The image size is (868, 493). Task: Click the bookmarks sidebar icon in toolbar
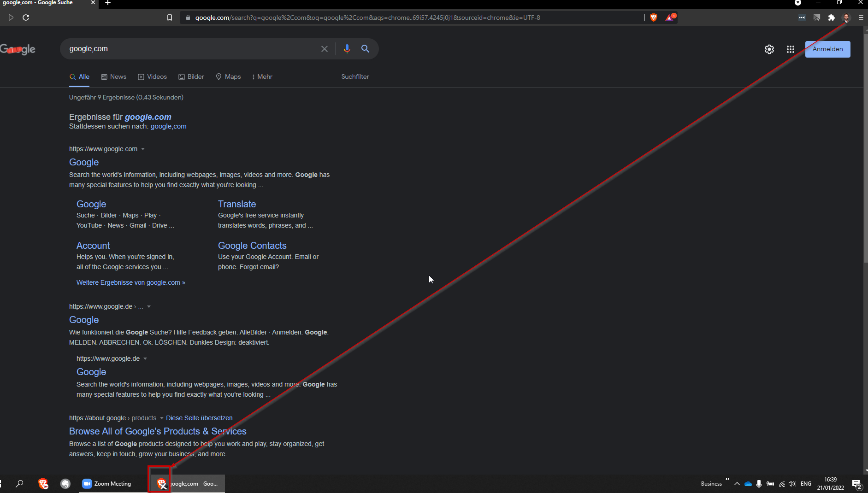pyautogui.click(x=169, y=18)
